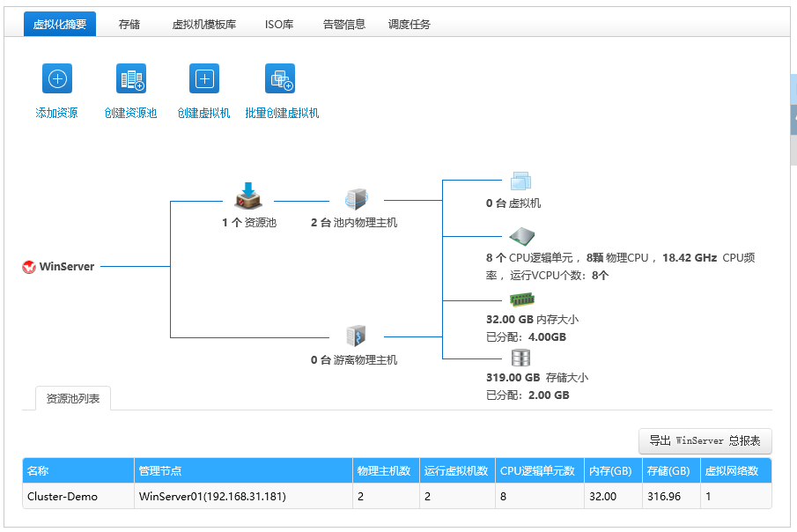Screen dimensions: 797x532
Task: Click the 导出 WinServer 总报表 button
Action: (x=705, y=441)
